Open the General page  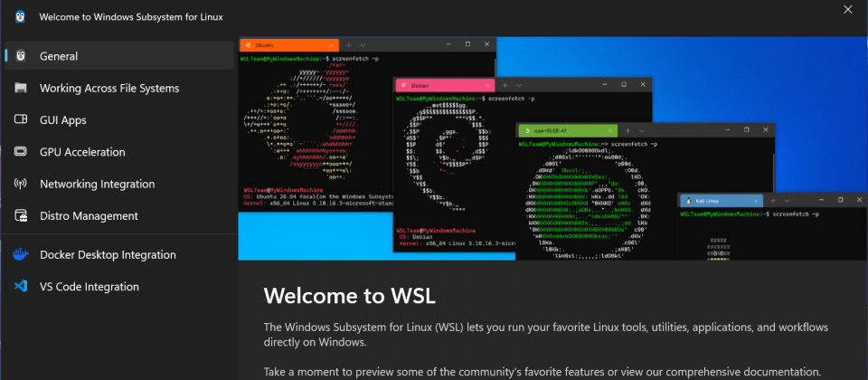(119, 56)
